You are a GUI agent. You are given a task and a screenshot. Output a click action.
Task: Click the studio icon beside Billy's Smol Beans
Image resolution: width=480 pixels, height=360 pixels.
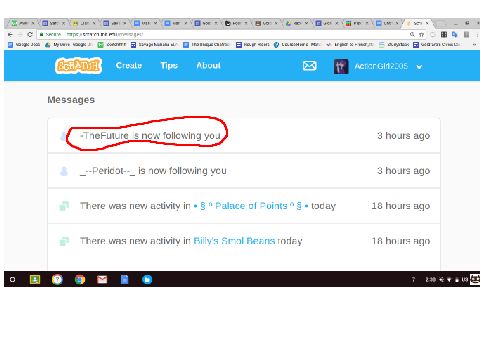pos(64,241)
